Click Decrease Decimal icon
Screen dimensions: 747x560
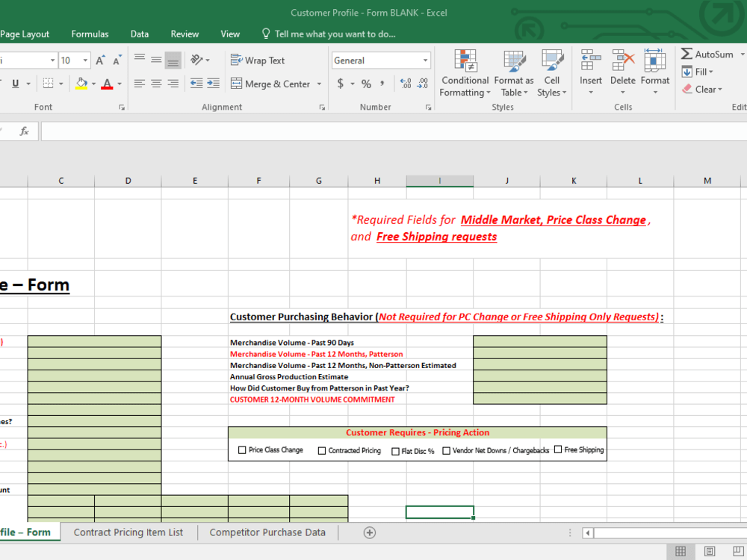[x=423, y=84]
